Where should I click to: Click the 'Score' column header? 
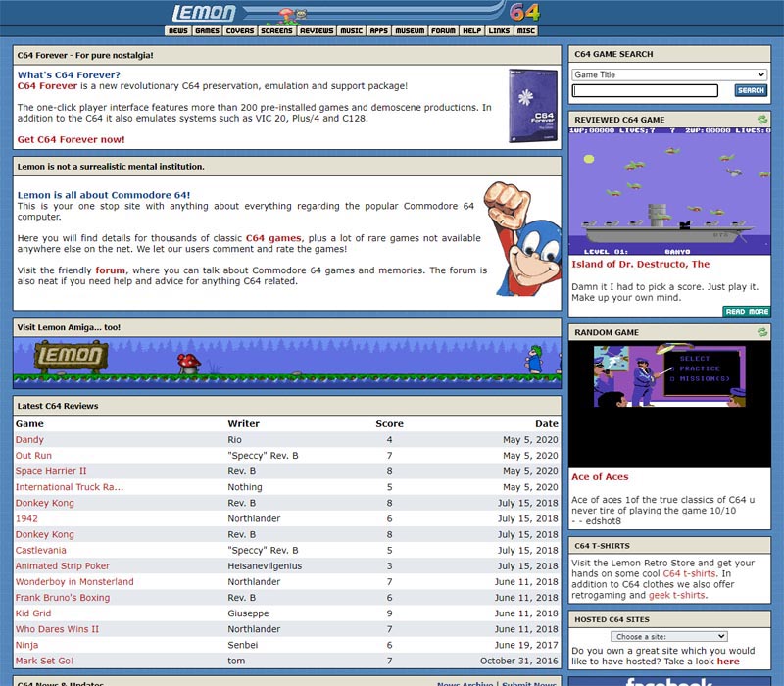(389, 423)
